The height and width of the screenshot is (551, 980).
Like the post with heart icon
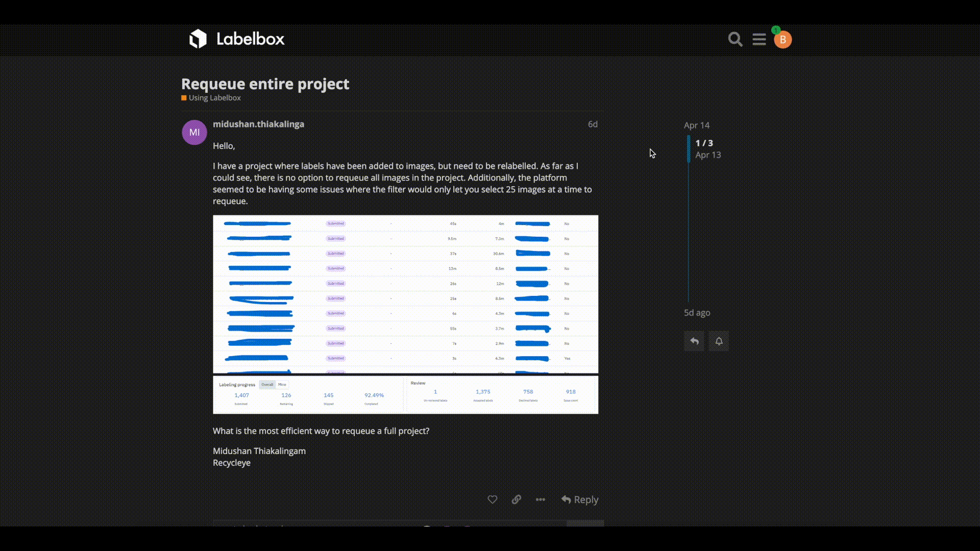tap(492, 499)
